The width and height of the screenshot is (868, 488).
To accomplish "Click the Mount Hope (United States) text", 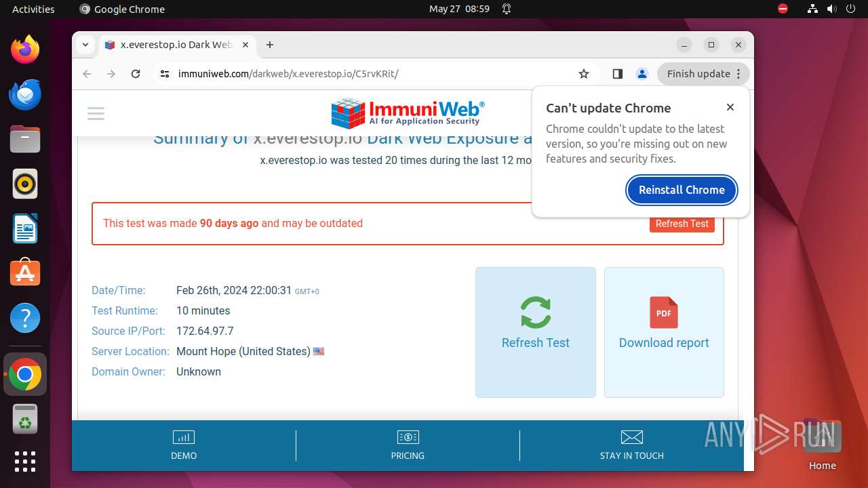I will [243, 351].
